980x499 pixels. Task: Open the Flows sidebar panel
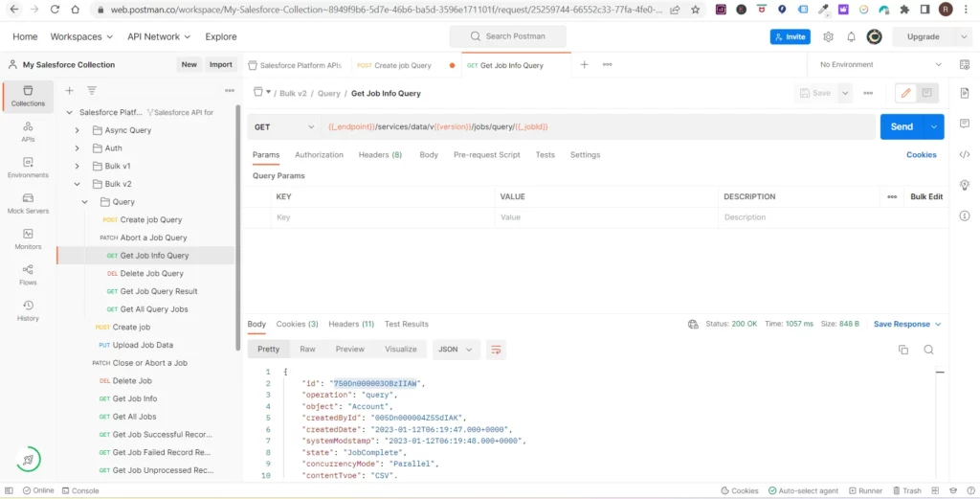point(28,275)
